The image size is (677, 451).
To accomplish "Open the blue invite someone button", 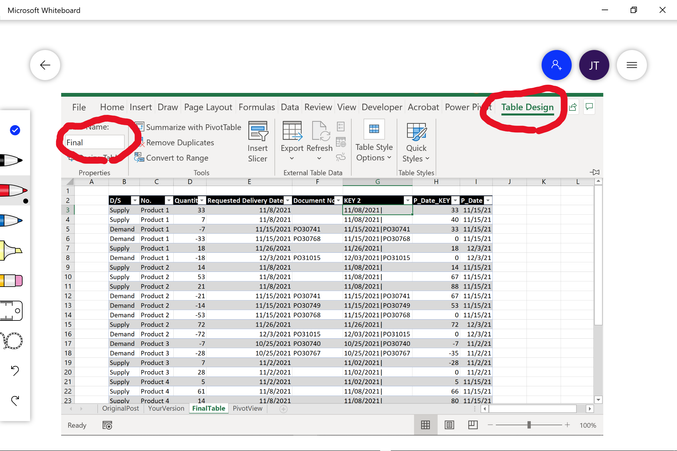I will point(556,65).
